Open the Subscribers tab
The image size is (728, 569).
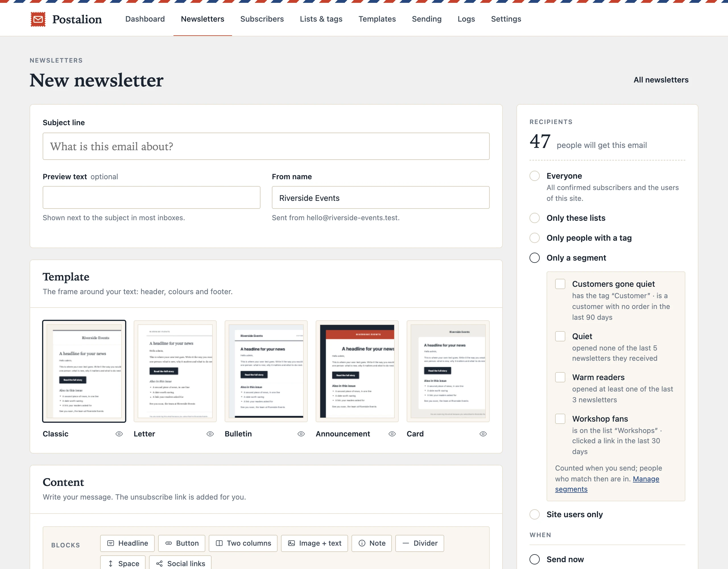click(x=262, y=19)
